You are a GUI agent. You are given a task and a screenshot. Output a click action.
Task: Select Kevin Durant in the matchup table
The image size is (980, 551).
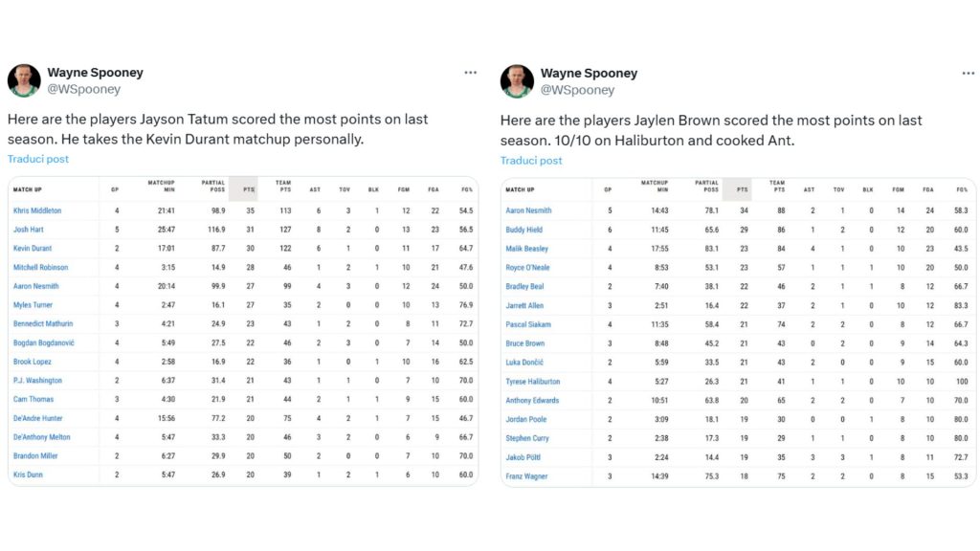click(33, 248)
